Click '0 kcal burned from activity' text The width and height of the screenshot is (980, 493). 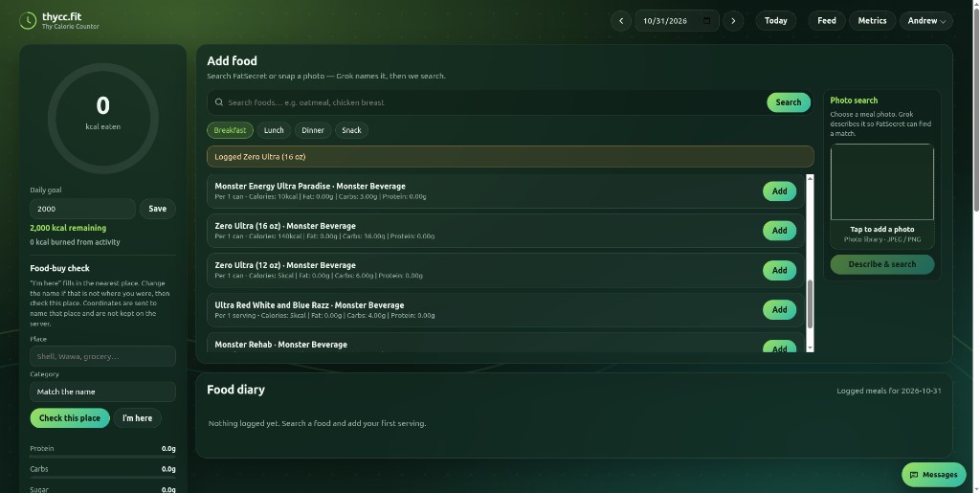pyautogui.click(x=75, y=242)
